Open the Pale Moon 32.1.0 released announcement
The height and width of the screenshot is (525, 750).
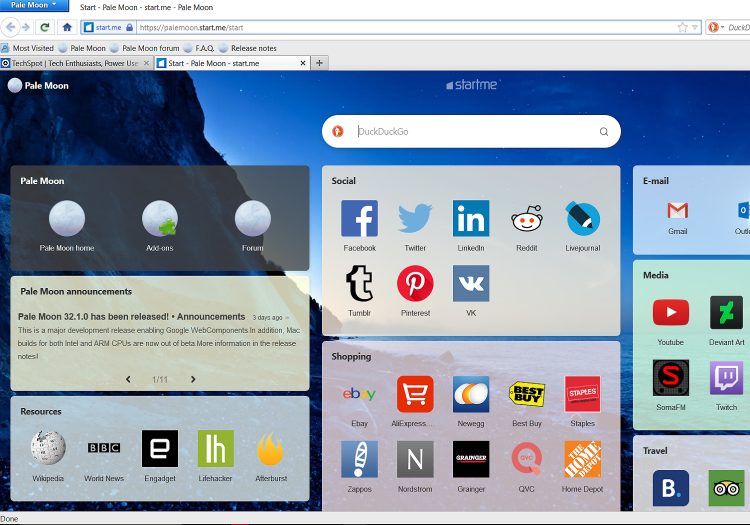(132, 317)
